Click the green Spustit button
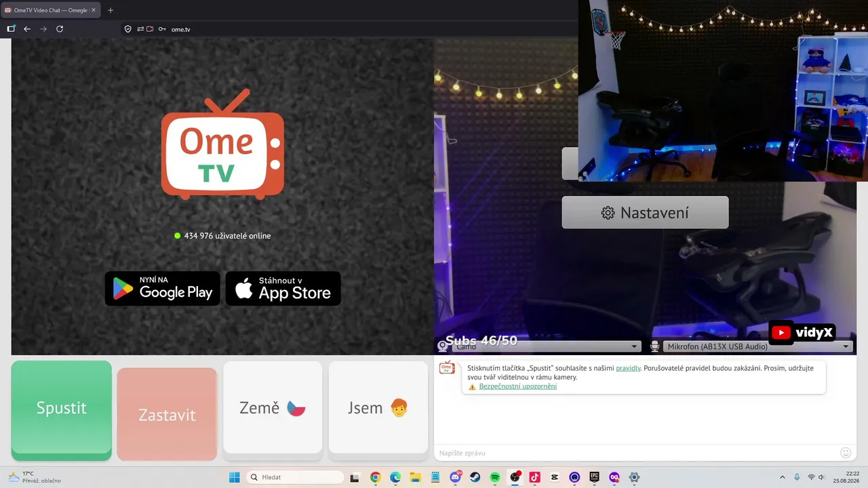Image resolution: width=868 pixels, height=488 pixels. point(61,410)
